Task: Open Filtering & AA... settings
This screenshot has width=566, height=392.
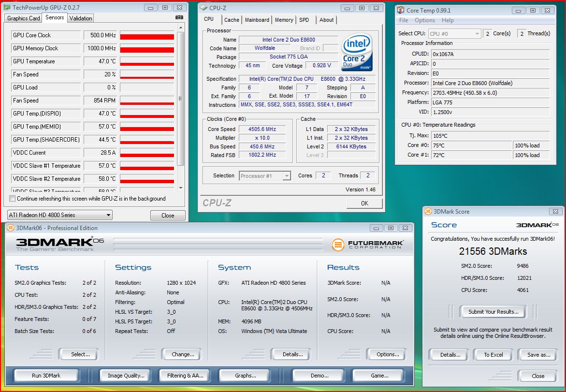Action: tap(185, 376)
